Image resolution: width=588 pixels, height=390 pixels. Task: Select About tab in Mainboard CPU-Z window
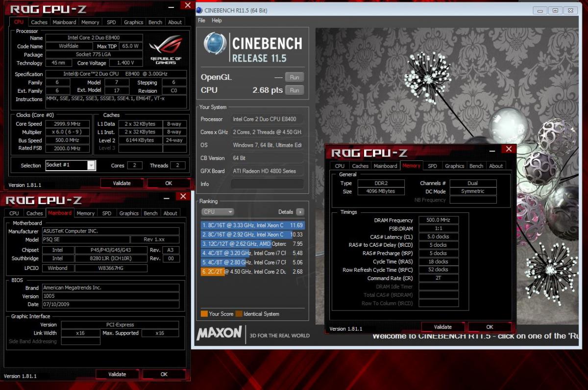point(171,213)
